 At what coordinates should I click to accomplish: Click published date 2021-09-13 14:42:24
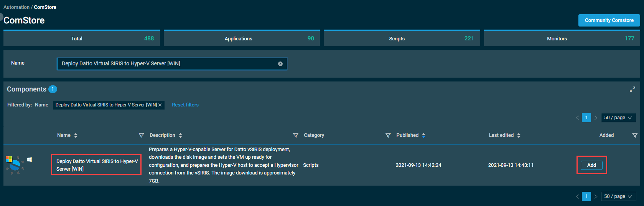pos(418,165)
